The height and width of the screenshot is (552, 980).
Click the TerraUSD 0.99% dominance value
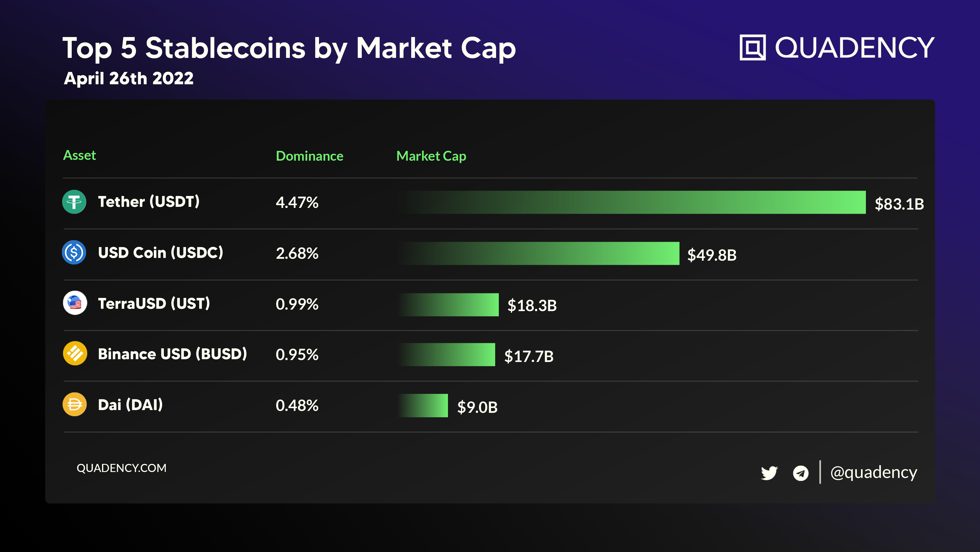297,304
